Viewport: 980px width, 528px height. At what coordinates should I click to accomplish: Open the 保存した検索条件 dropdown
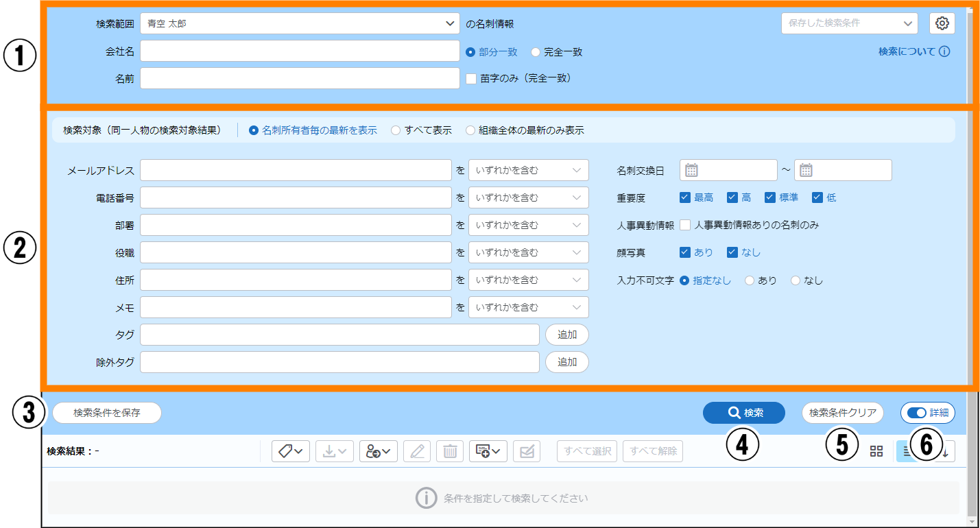tap(849, 23)
